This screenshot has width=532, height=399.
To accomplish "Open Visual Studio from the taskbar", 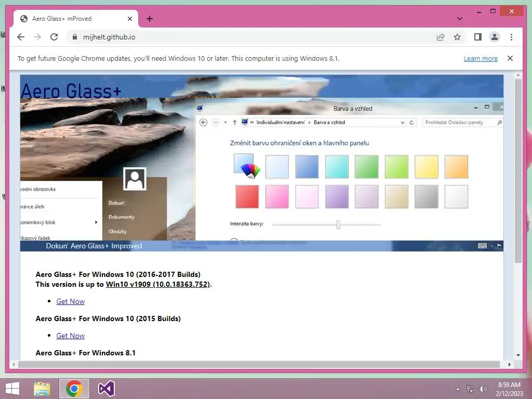I will [107, 389].
